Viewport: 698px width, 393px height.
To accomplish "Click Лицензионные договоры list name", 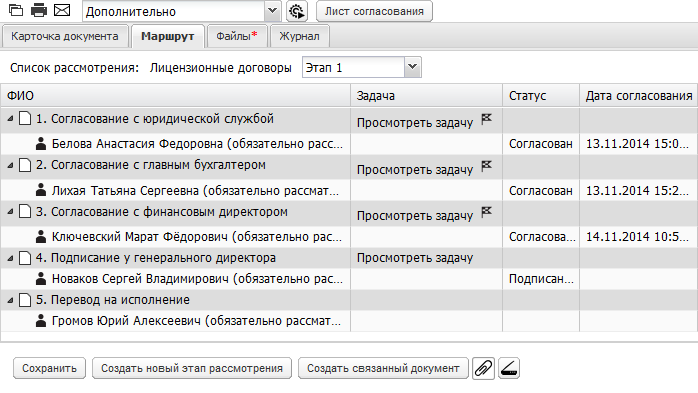I will pyautogui.click(x=221, y=68).
